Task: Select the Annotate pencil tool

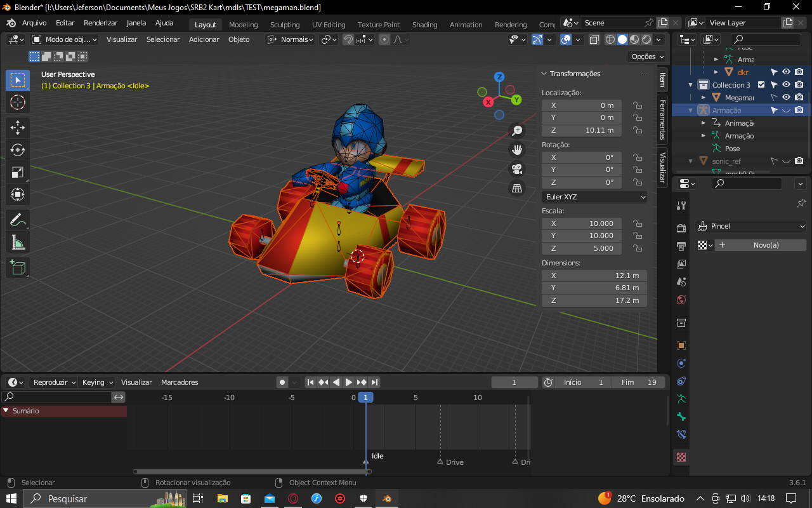Action: (x=18, y=220)
